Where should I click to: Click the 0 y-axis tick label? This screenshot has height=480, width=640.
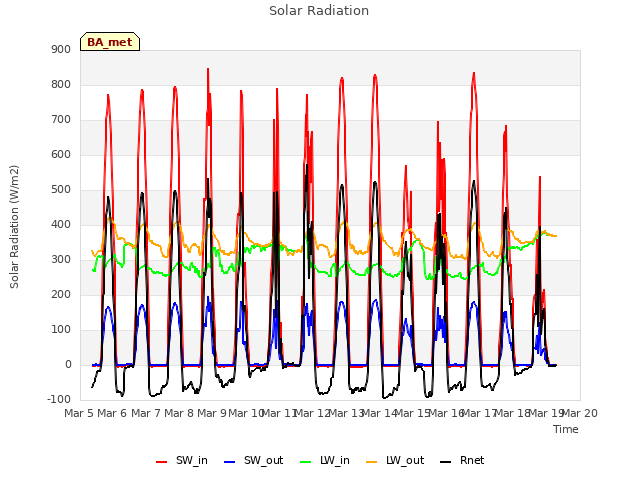pos(68,365)
